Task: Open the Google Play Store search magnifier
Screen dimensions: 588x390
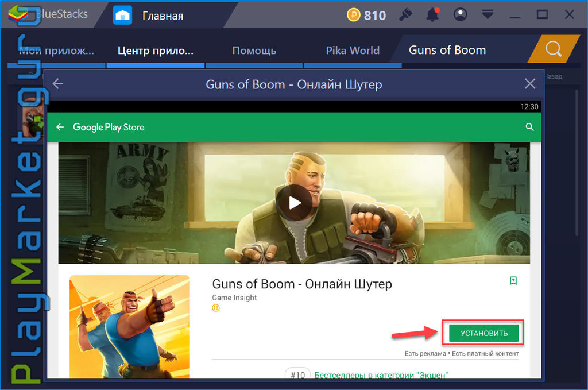Action: click(x=529, y=127)
